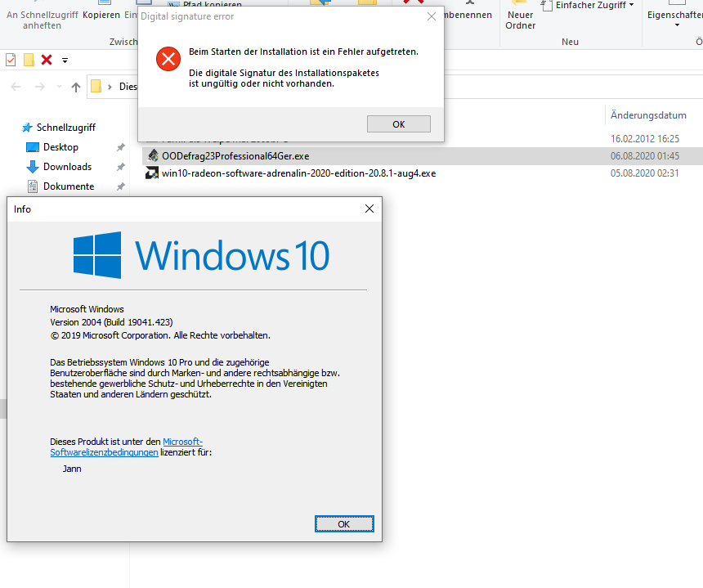Screen dimensions: 703x588
Task: Click the date 05.08.2020 02:31
Action: click(645, 173)
